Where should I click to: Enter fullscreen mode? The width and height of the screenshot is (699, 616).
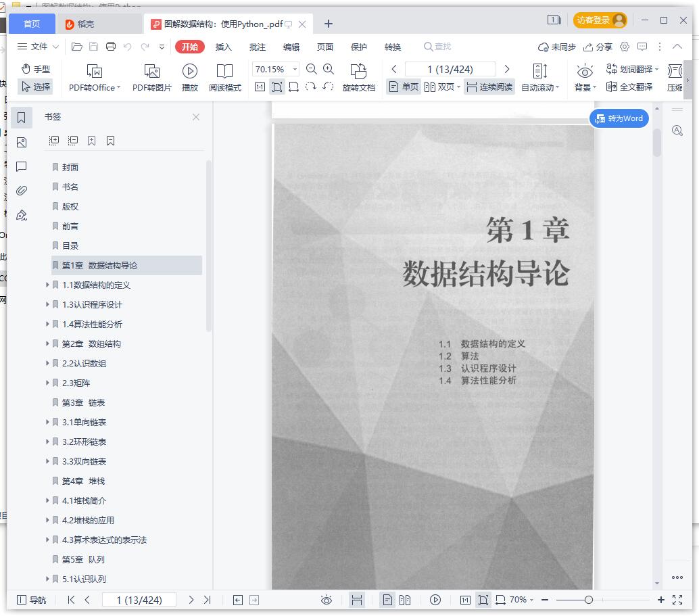pos(677,600)
